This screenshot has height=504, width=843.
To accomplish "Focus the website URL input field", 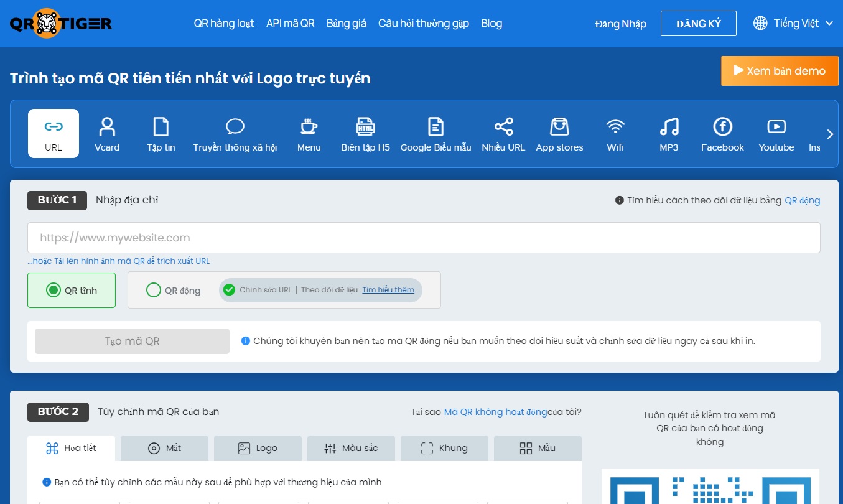I will click(x=424, y=238).
